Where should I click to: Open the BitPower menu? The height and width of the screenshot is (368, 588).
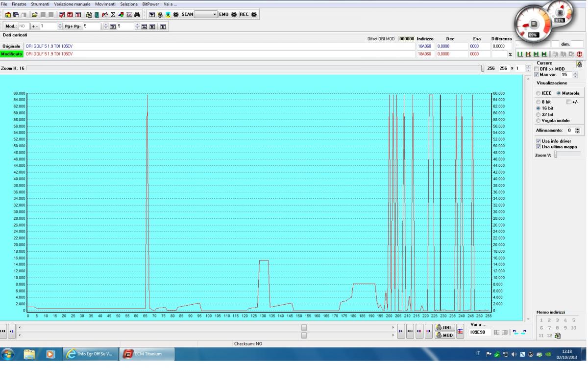tap(151, 4)
